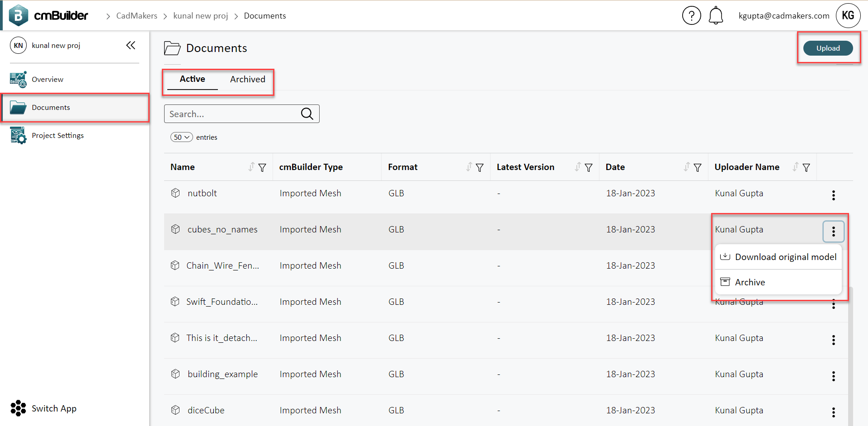
Task: Go to kunal new proj breadcrumb
Action: click(201, 16)
